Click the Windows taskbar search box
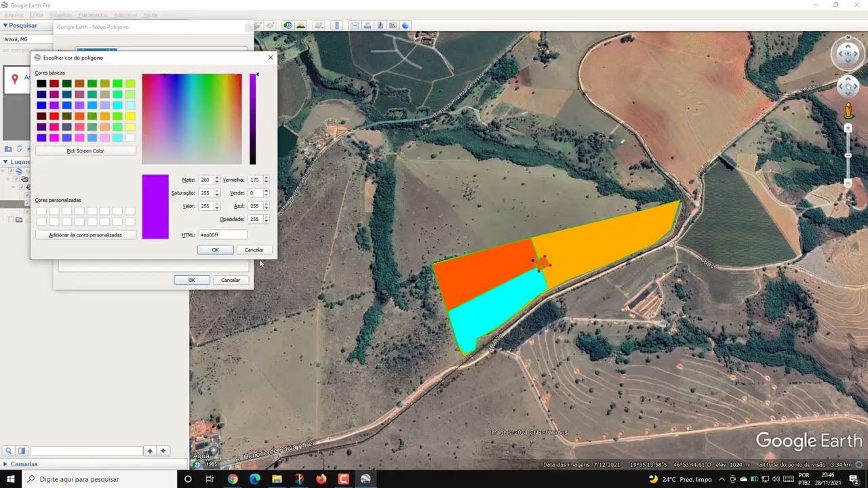This screenshot has height=488, width=868. pos(100,479)
